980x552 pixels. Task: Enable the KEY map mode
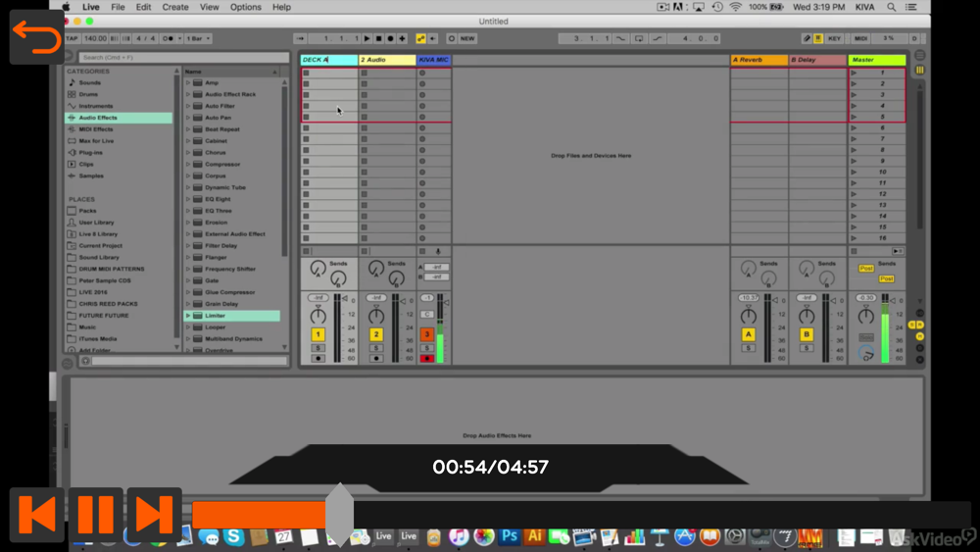[x=834, y=38]
